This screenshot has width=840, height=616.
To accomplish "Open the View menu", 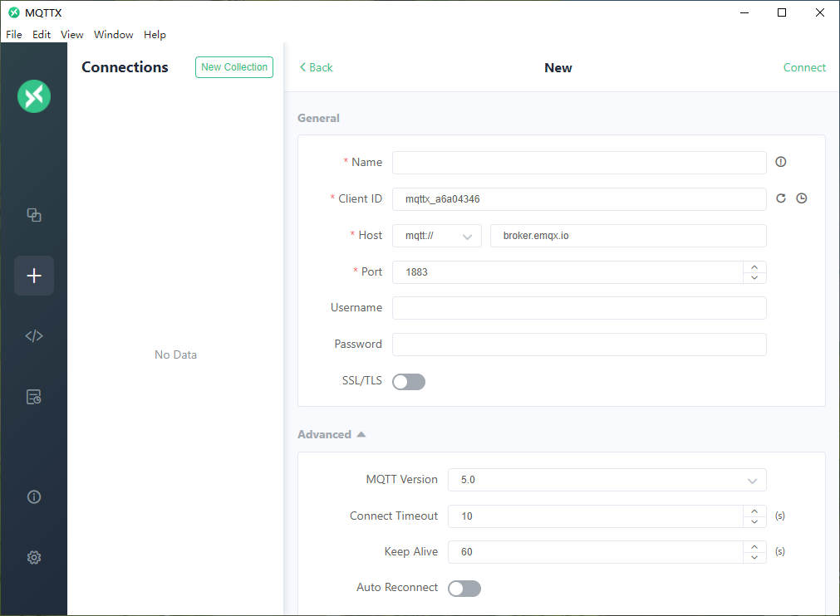I will coord(71,35).
